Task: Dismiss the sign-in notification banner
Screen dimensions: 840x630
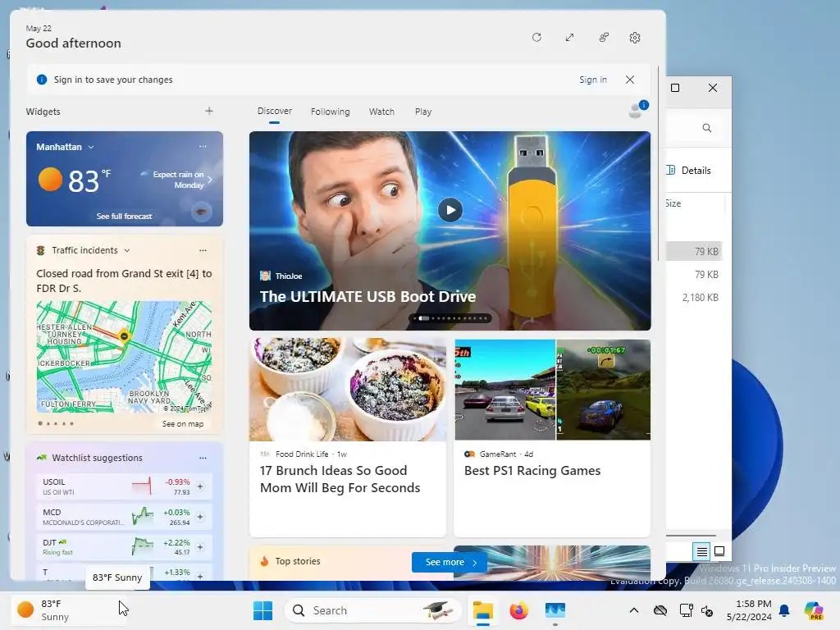Action: tap(630, 80)
